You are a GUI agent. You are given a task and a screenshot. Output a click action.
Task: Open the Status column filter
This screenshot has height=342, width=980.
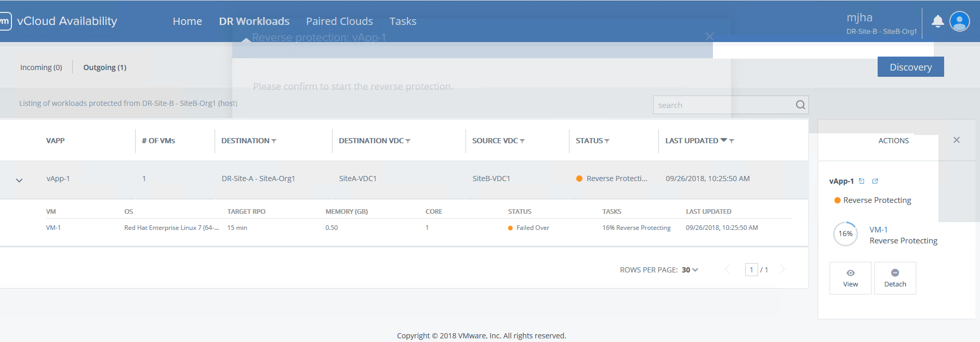607,141
